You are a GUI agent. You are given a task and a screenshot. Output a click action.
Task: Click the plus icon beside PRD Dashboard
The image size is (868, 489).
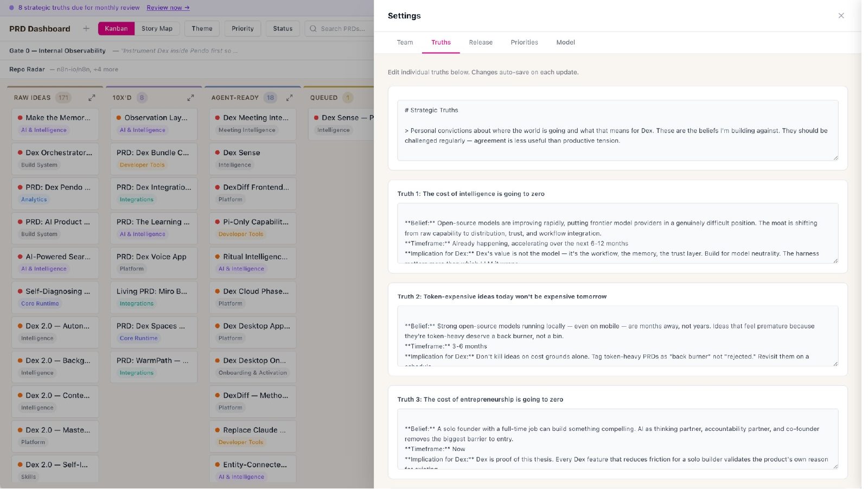click(86, 28)
